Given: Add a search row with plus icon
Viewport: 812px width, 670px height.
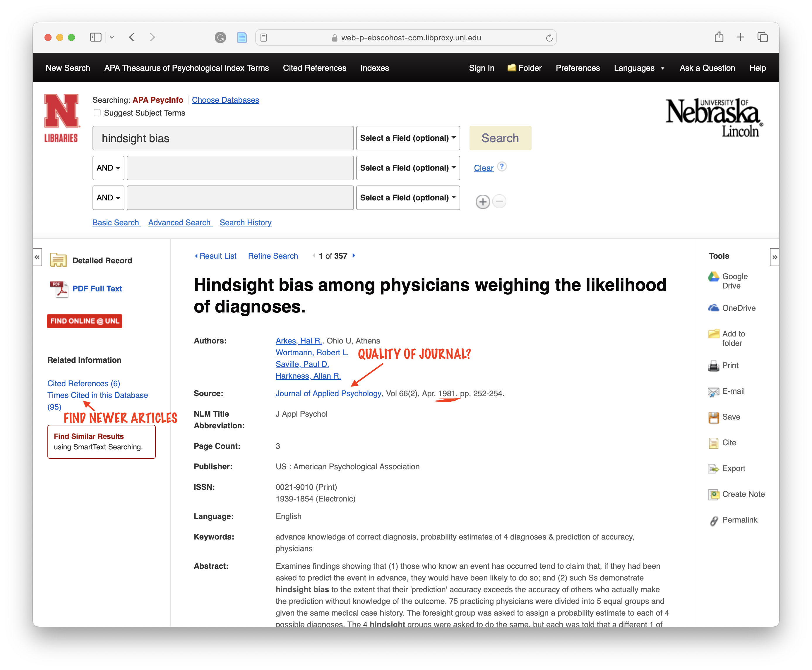Looking at the screenshot, I should [483, 202].
